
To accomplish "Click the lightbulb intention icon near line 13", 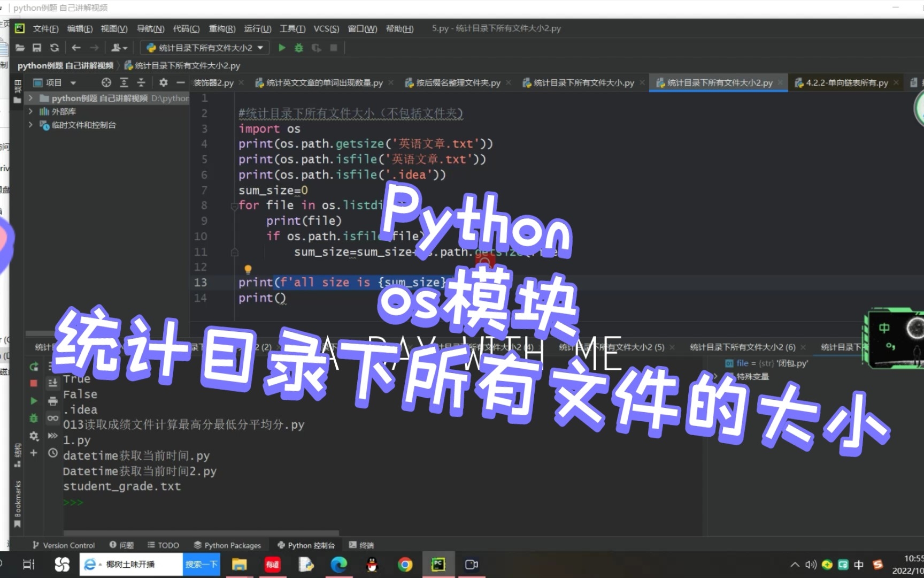I will tap(248, 269).
